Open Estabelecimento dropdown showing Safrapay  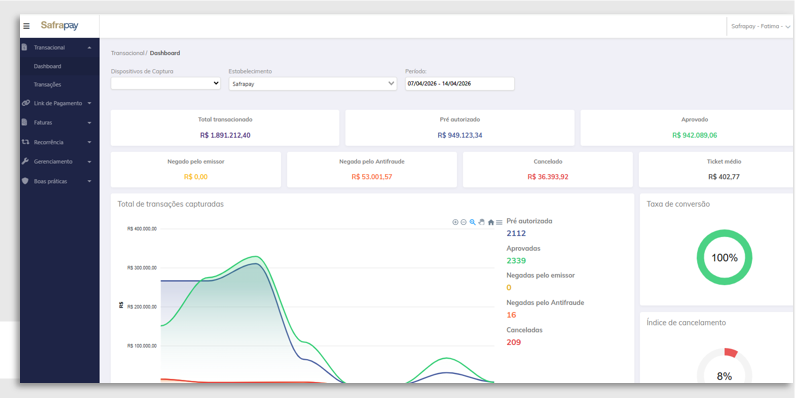point(313,84)
